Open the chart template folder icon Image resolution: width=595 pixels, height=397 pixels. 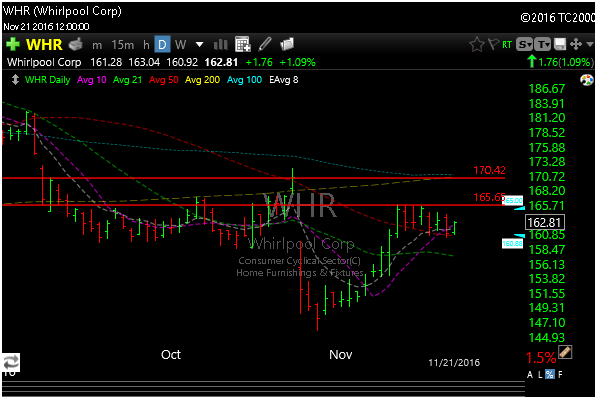click(287, 44)
